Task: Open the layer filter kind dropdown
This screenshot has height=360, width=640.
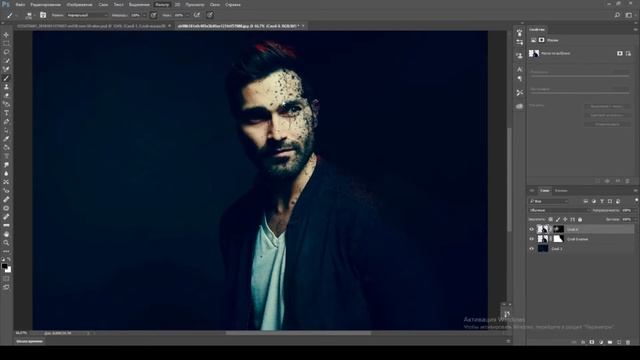Action: [x=548, y=201]
